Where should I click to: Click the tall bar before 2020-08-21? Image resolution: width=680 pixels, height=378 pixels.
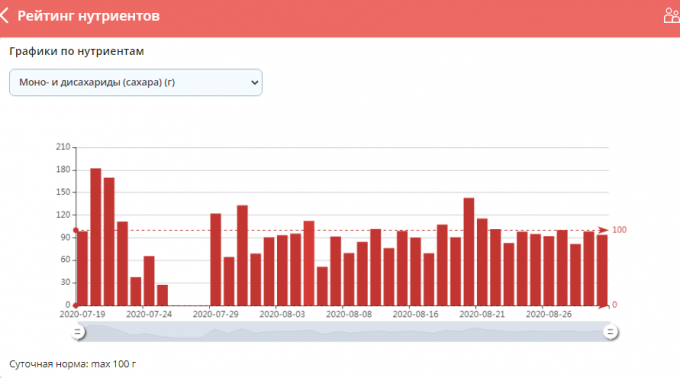click(x=469, y=251)
